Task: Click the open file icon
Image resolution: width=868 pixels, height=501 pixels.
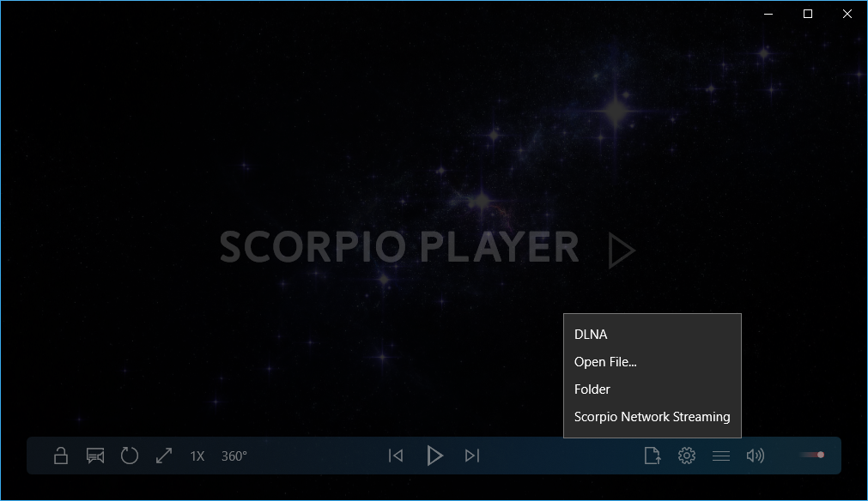Action: (653, 456)
